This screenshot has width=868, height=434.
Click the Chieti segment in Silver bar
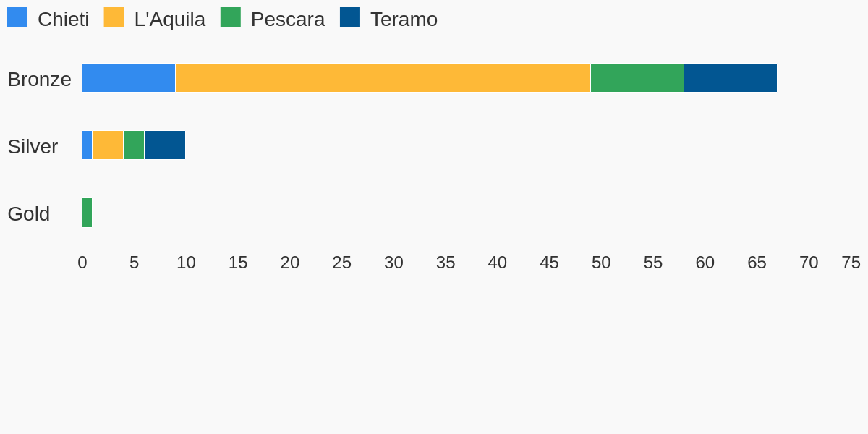coord(88,145)
